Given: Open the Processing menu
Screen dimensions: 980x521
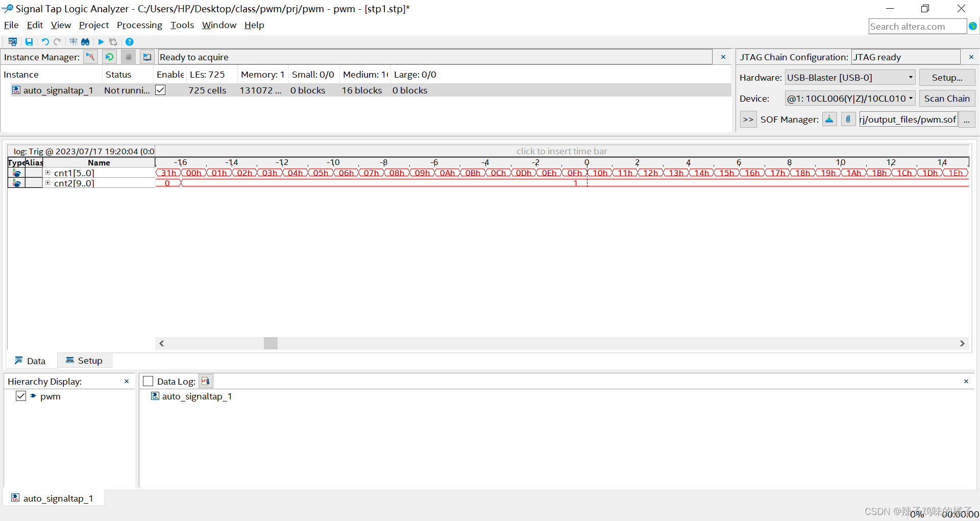Looking at the screenshot, I should (x=139, y=25).
